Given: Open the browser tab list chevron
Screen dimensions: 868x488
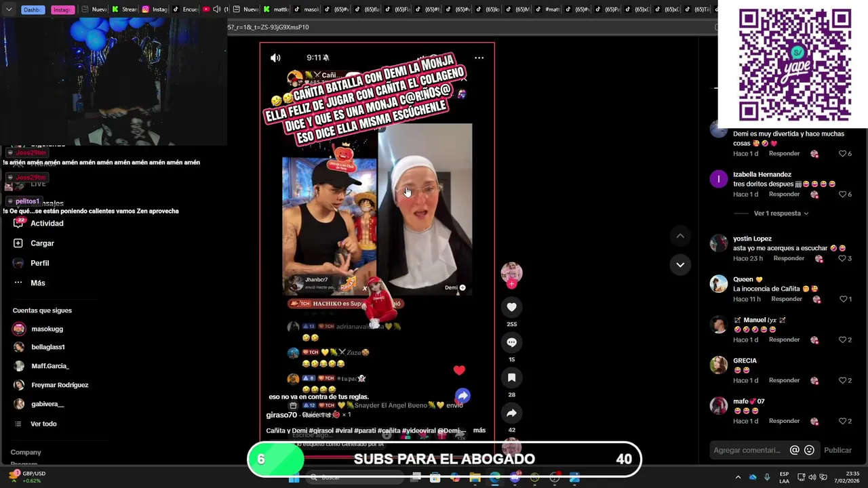Looking at the screenshot, I should pos(9,9).
